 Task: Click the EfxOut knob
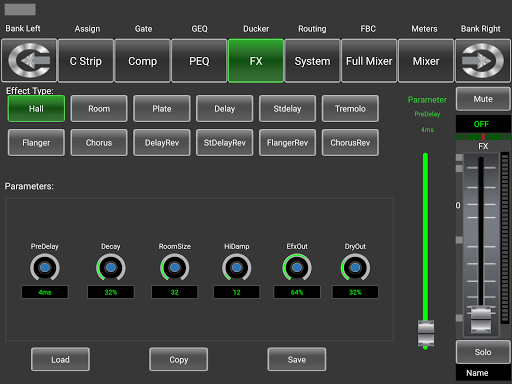[x=297, y=267]
